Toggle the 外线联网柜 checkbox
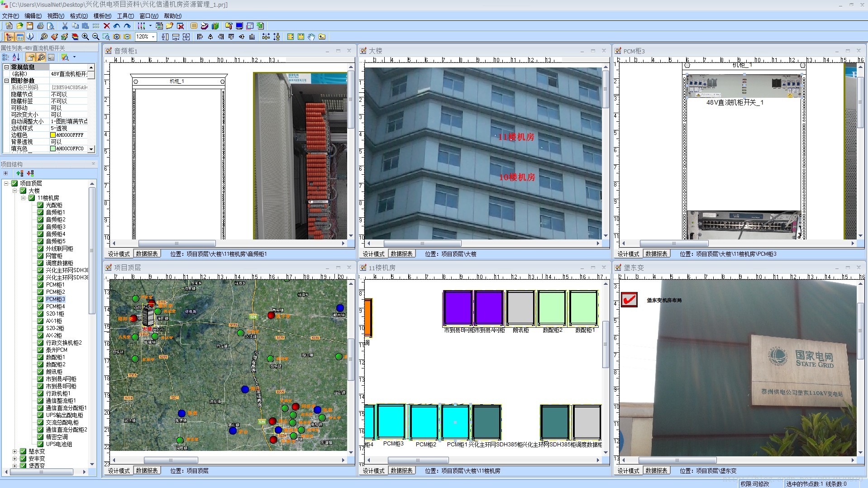The image size is (868, 488). coord(40,249)
